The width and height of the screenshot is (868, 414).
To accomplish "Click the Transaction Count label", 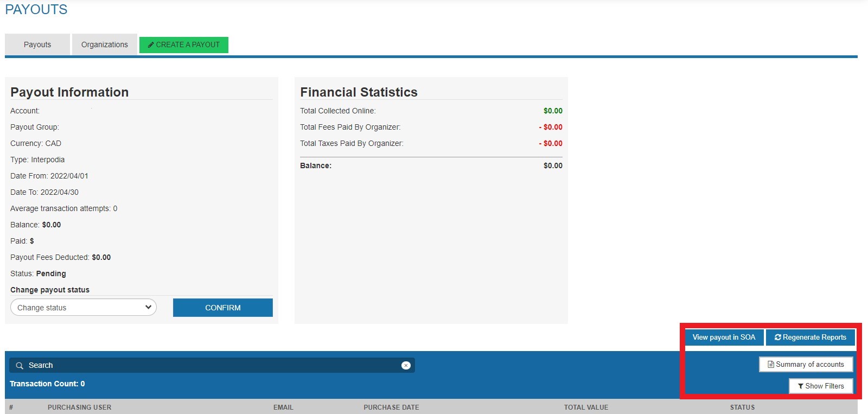I will click(x=47, y=384).
